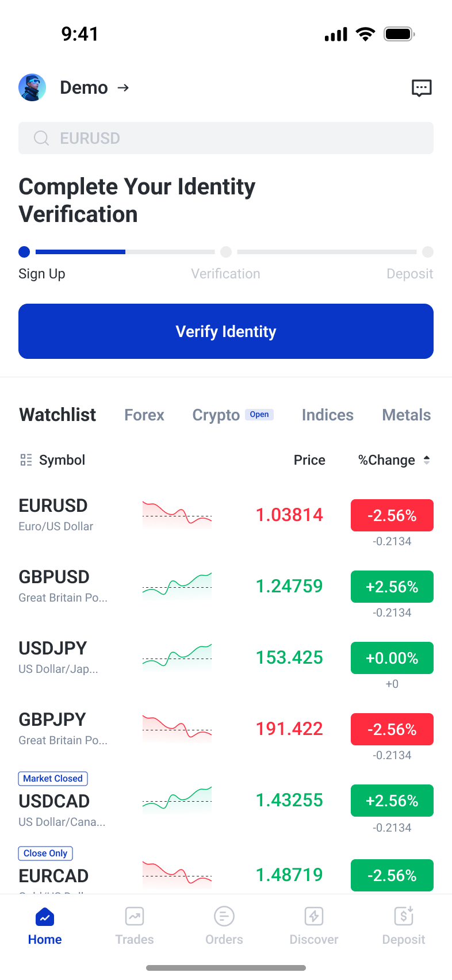Screen dimensions: 452x980
Task: Focus the EURUSD search field
Action: [x=226, y=138]
